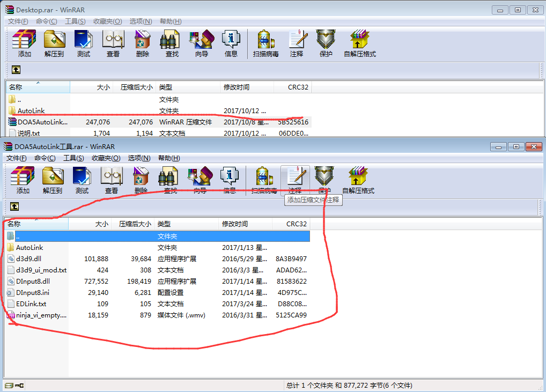Click status bar total 877,272 bytes text
The image size is (546, 392).
(x=349, y=386)
